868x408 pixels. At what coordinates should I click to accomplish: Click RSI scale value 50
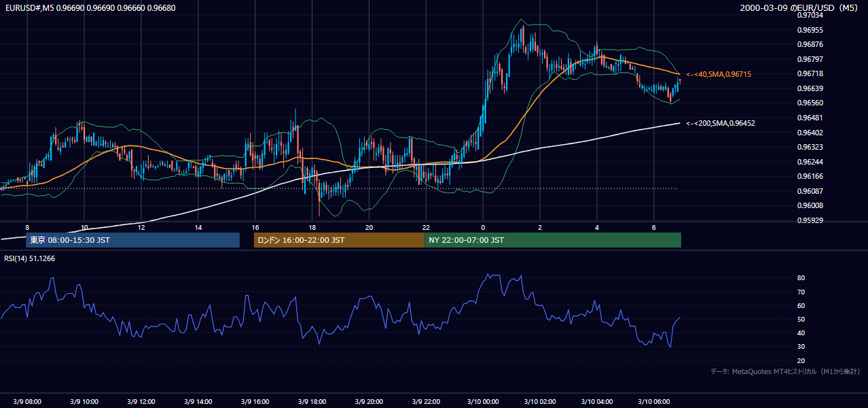coord(801,319)
